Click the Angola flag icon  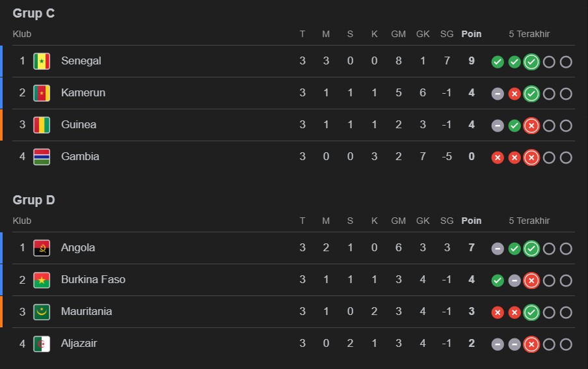[42, 248]
